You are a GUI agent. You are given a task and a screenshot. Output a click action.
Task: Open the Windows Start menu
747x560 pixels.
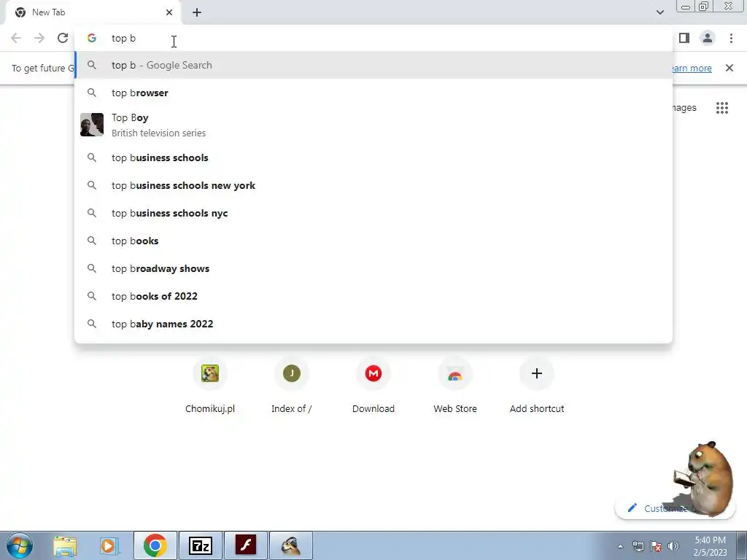(x=20, y=545)
